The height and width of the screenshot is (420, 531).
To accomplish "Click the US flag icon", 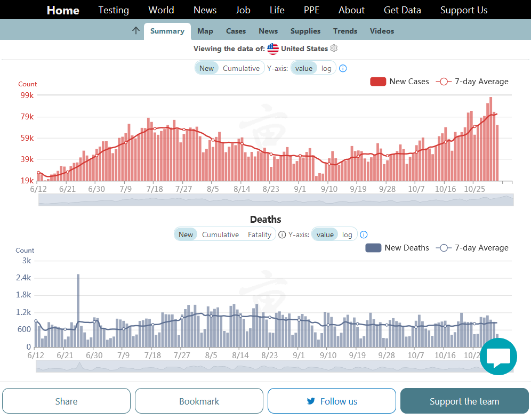I will point(273,49).
